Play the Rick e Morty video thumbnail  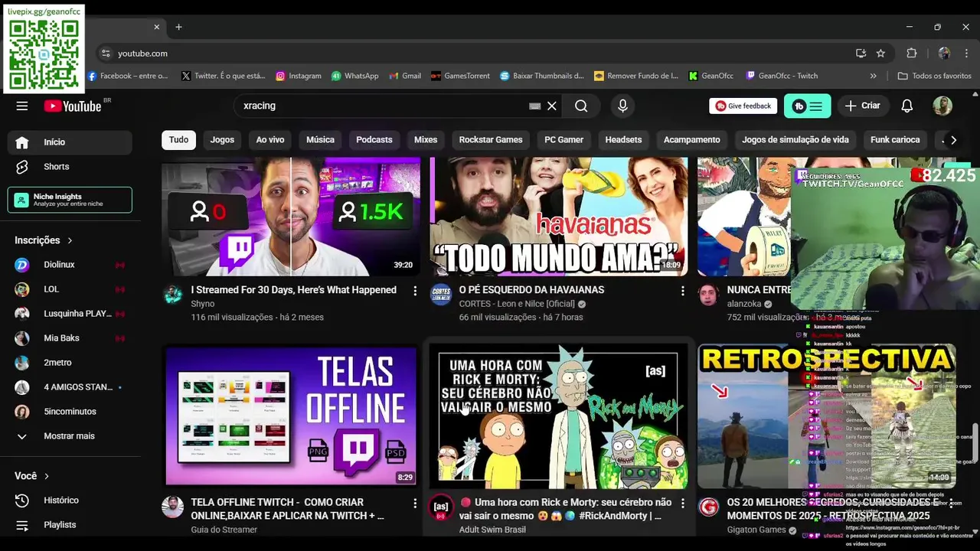[x=559, y=415]
